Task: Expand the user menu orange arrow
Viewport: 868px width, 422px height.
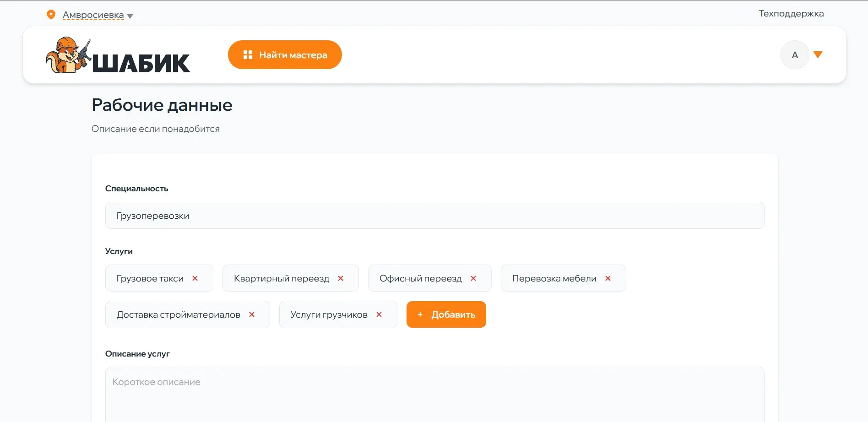Action: coord(818,55)
